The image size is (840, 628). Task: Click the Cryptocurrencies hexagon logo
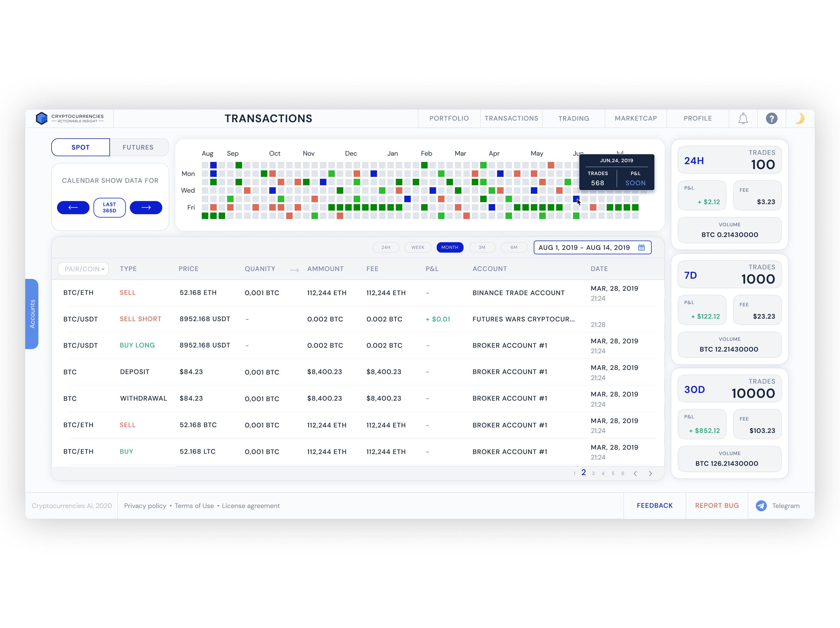click(41, 118)
